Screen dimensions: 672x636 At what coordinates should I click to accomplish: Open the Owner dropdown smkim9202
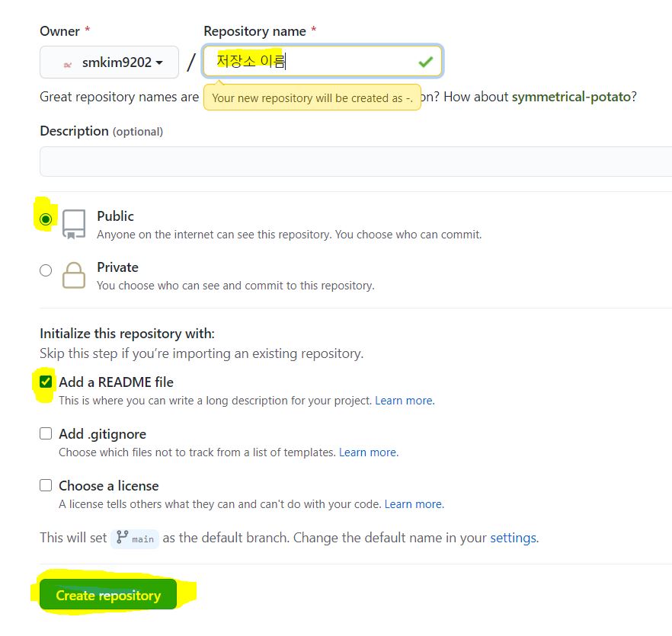(x=109, y=62)
